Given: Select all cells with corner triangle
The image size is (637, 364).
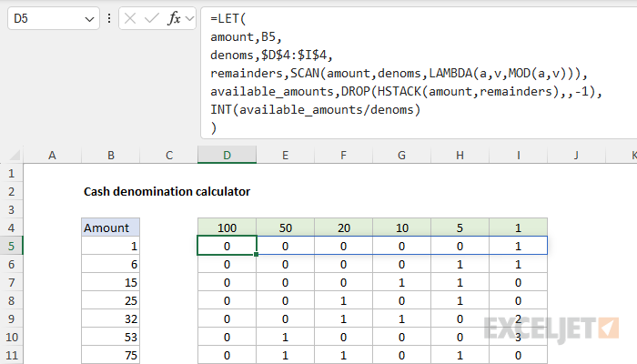Looking at the screenshot, I should pos(15,156).
